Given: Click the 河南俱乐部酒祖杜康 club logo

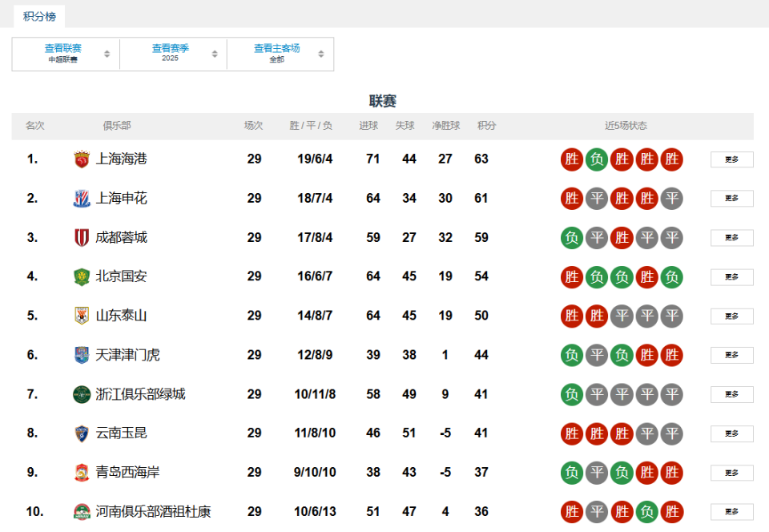Looking at the screenshot, I should coord(82,511).
